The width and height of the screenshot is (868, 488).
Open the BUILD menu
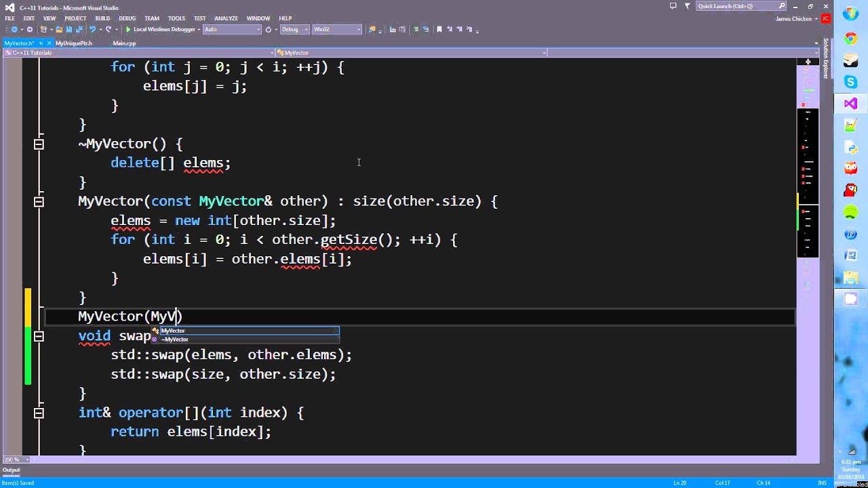[x=102, y=18]
